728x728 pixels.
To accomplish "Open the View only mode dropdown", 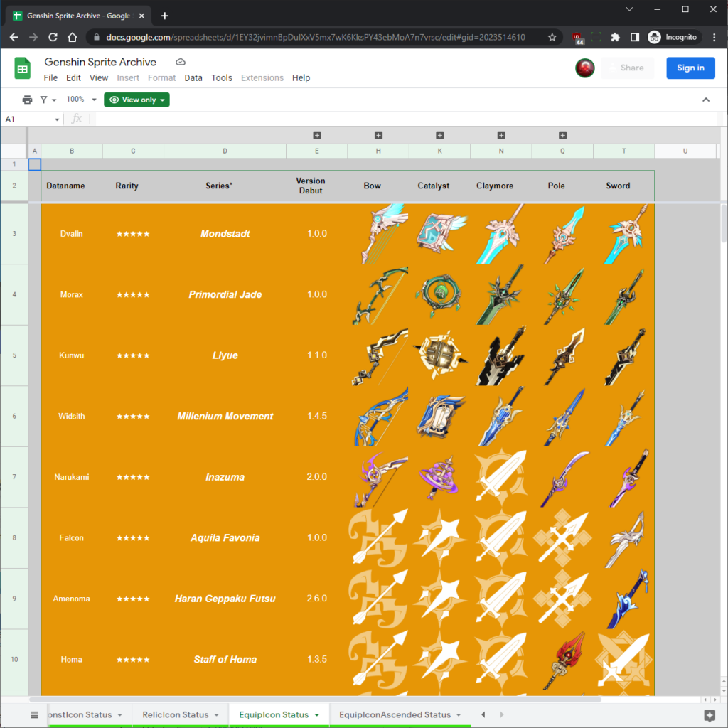I will coord(136,100).
